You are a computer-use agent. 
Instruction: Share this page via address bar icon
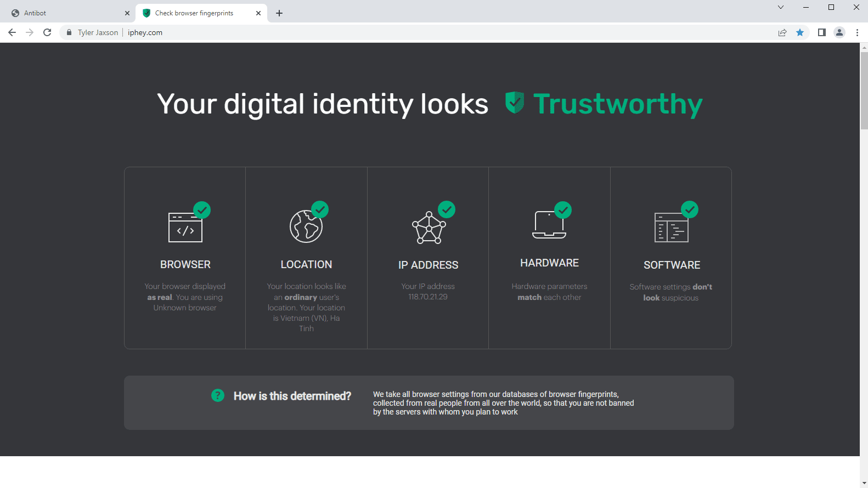[x=782, y=32]
